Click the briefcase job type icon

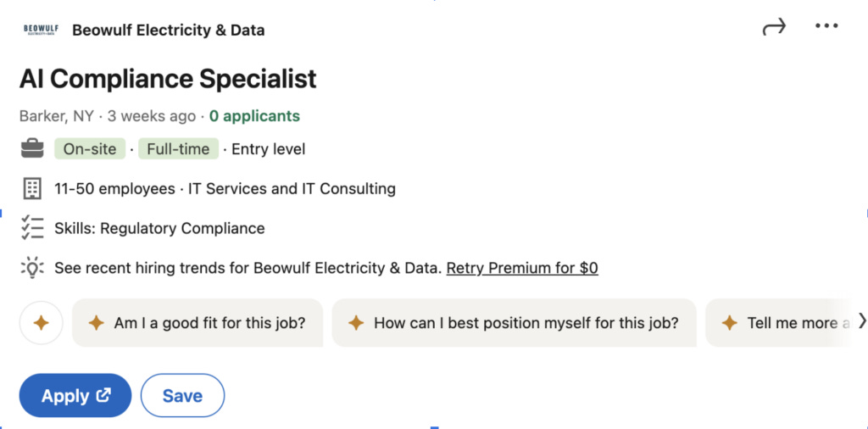32,149
